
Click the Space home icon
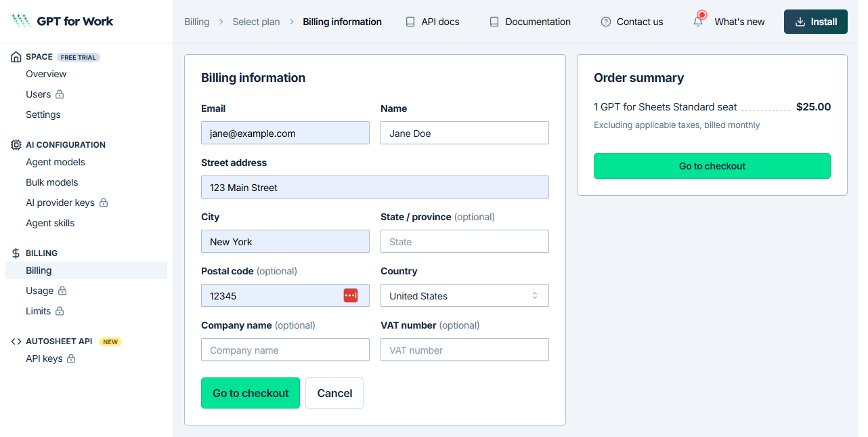click(x=16, y=57)
